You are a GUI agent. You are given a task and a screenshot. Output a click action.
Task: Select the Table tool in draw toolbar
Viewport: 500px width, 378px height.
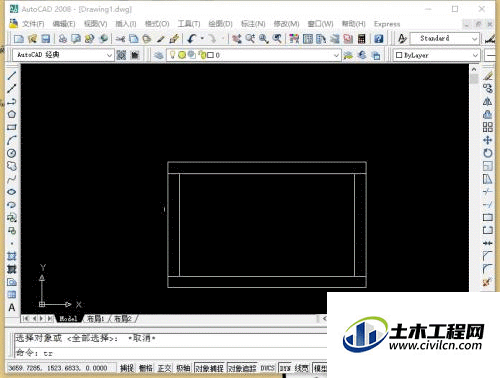(12, 295)
